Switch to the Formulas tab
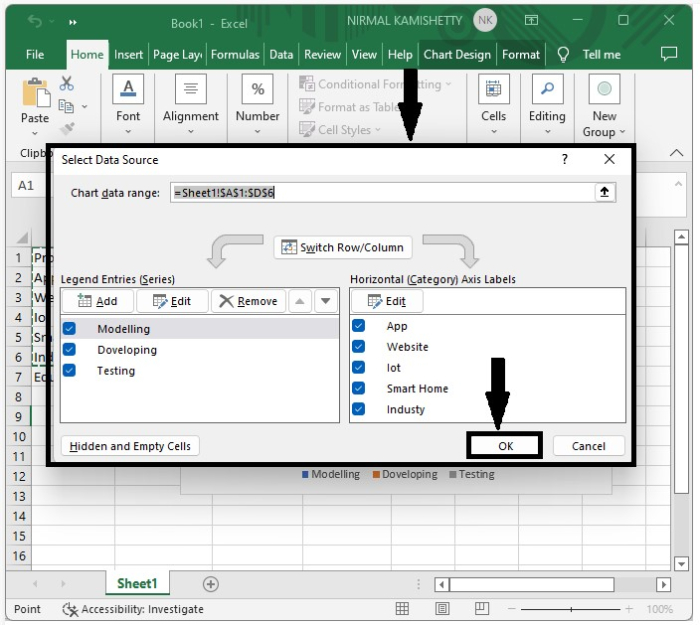 coord(235,54)
